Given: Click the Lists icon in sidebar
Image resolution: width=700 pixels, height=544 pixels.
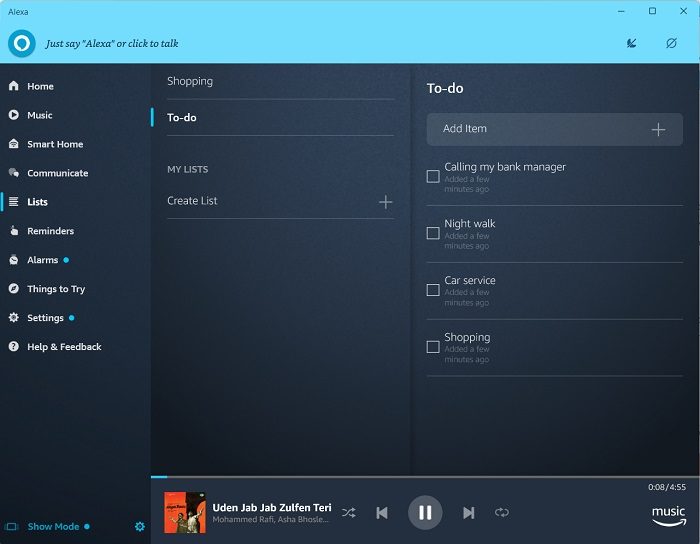Looking at the screenshot, I should pos(14,202).
